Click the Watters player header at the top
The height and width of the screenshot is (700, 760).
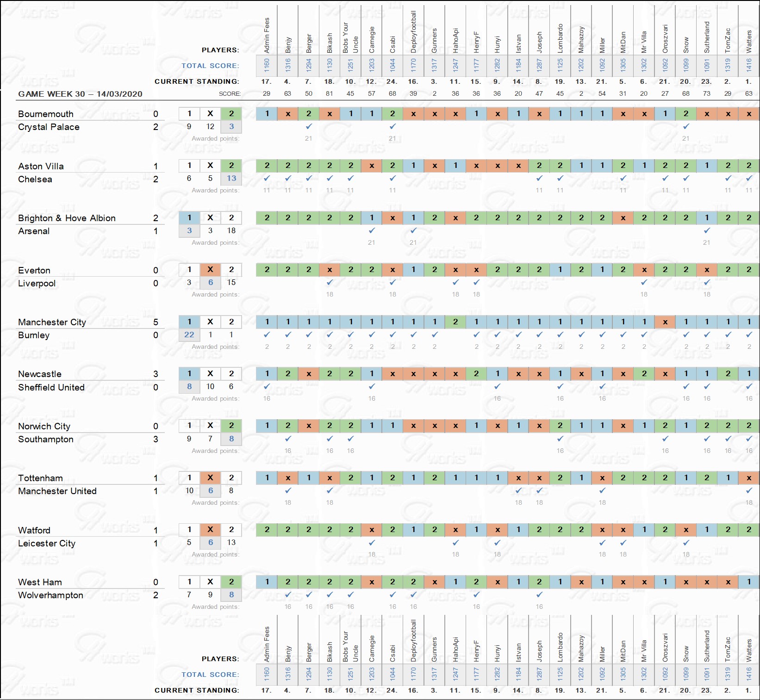point(749,41)
